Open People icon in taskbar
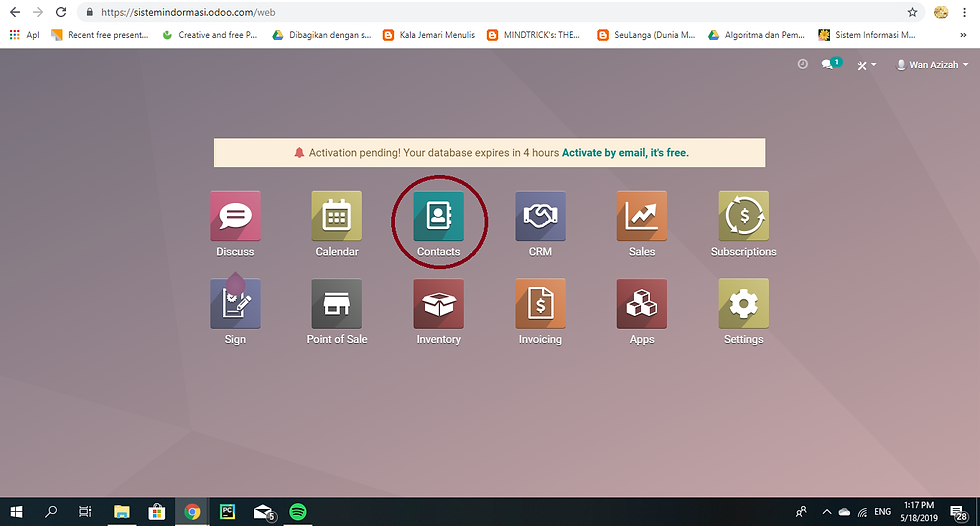The image size is (980, 526). pyautogui.click(x=801, y=512)
